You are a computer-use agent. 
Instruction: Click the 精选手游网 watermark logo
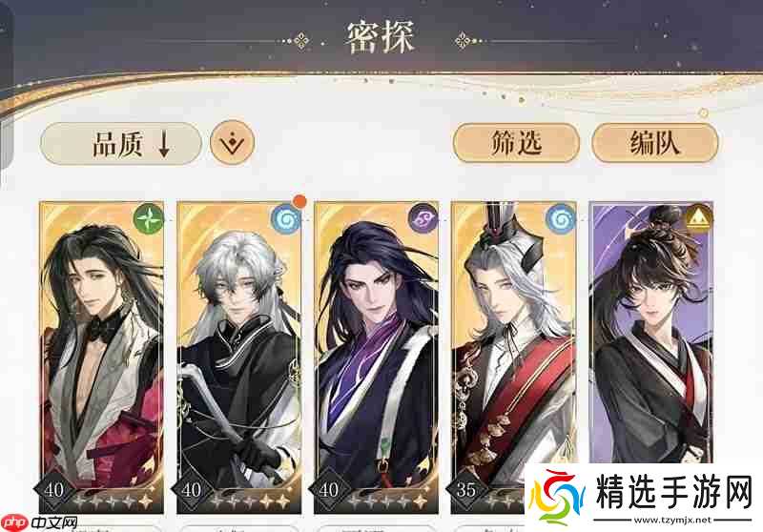coord(644,498)
